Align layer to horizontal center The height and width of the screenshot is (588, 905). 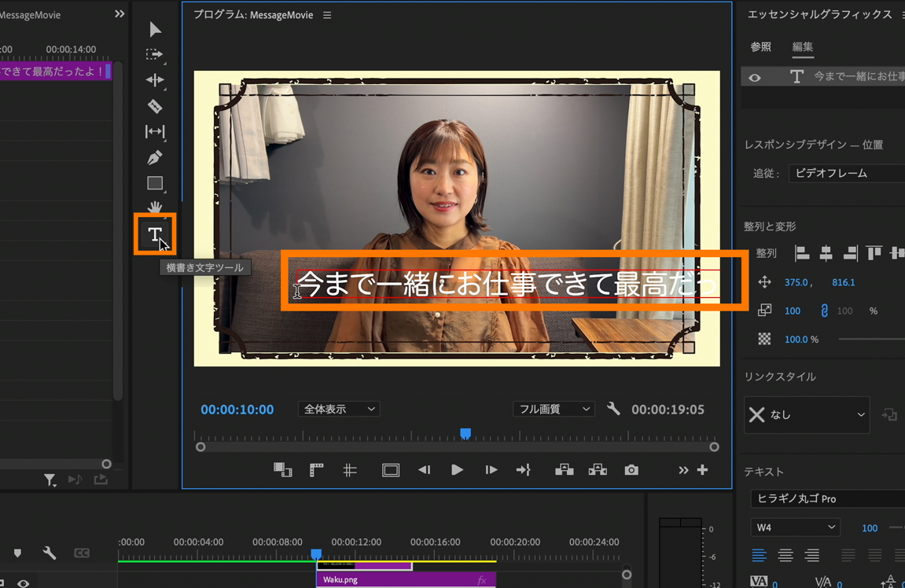pos(826,253)
